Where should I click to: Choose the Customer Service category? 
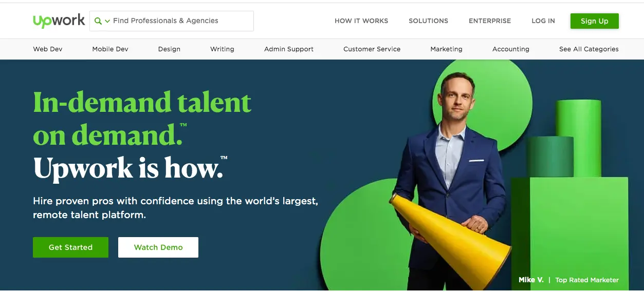372,49
